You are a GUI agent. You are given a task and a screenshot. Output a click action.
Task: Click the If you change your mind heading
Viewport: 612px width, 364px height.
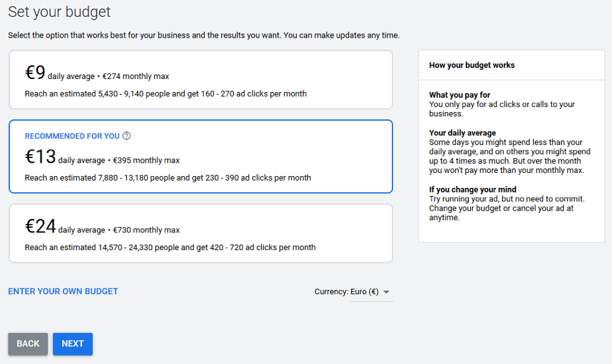[x=473, y=190]
